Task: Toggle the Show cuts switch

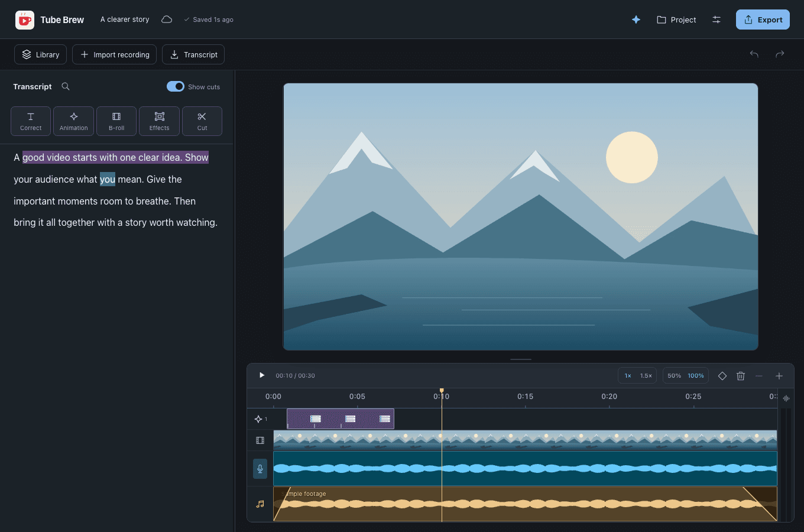Action: (176, 86)
